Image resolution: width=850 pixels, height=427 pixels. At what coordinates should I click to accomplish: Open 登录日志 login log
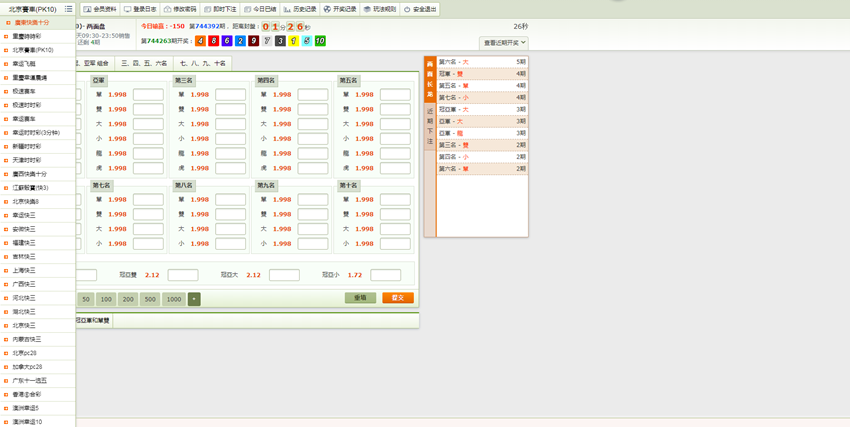[140, 9]
